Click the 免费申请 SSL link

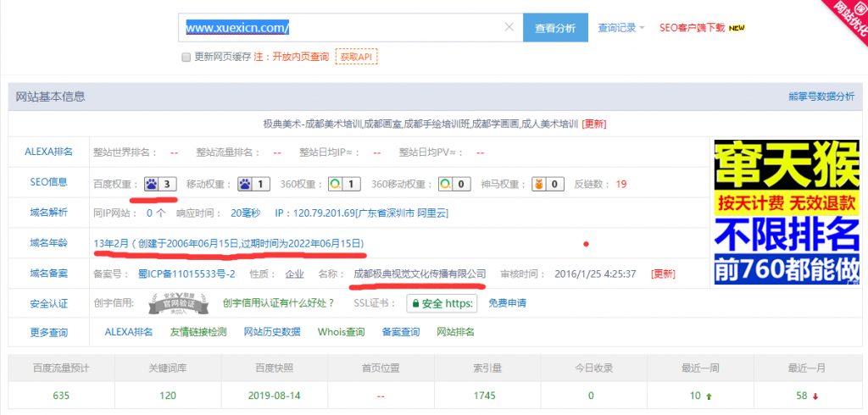coord(507,303)
